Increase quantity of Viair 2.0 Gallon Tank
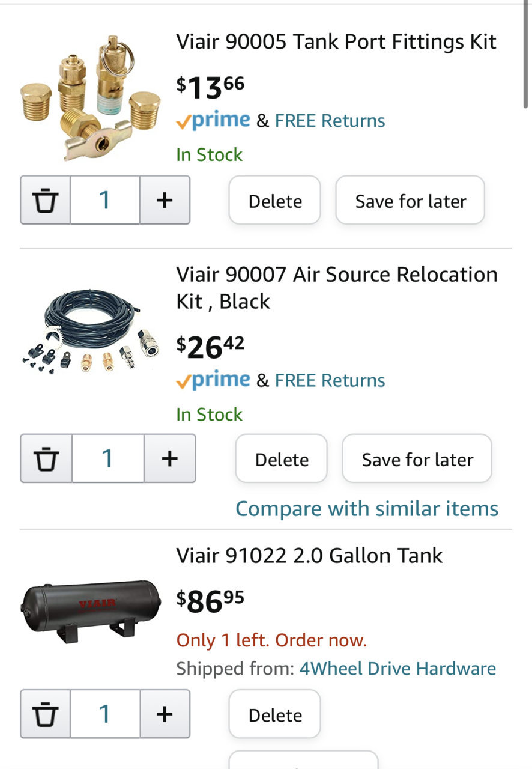The height and width of the screenshot is (769, 532). (165, 714)
